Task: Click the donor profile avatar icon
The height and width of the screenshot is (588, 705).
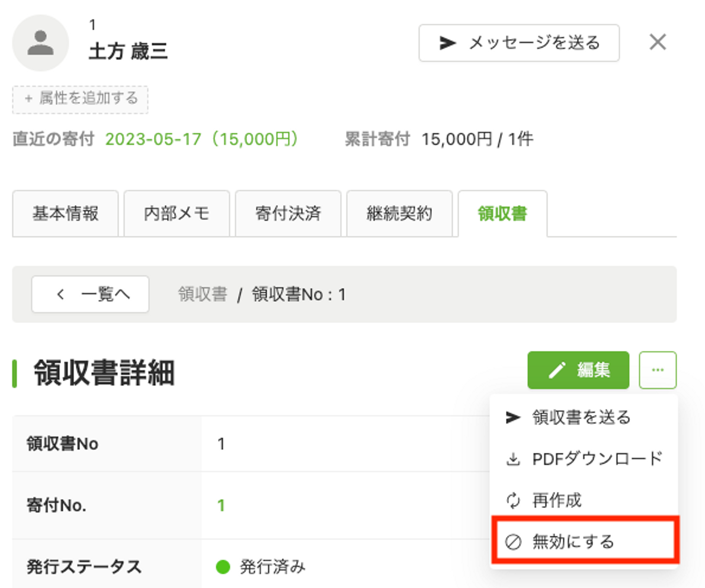Action: point(40,43)
